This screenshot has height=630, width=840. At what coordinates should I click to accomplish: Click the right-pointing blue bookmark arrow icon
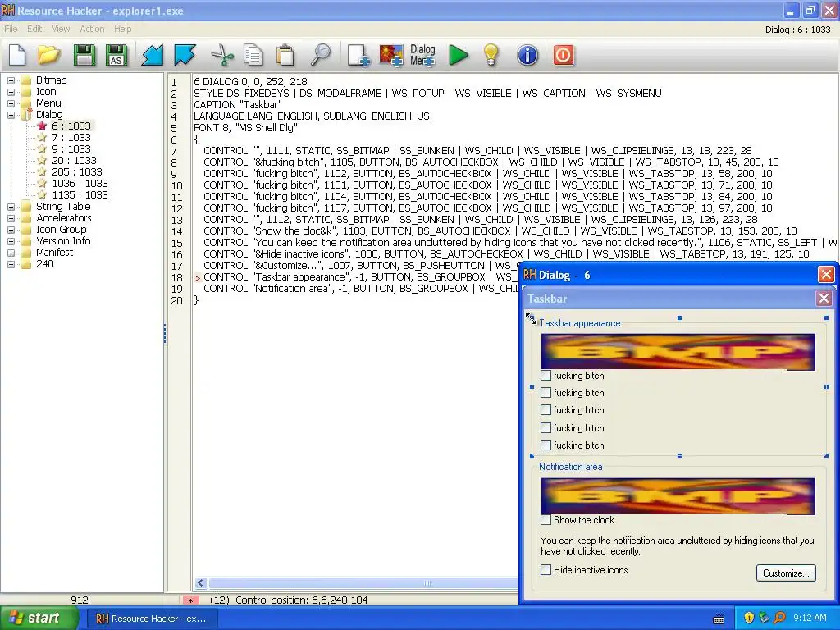coord(185,55)
